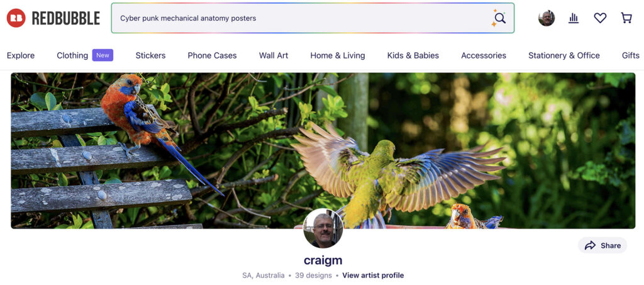644x285 pixels.
Task: Click the Redbubble logo icon
Action: pyautogui.click(x=16, y=18)
